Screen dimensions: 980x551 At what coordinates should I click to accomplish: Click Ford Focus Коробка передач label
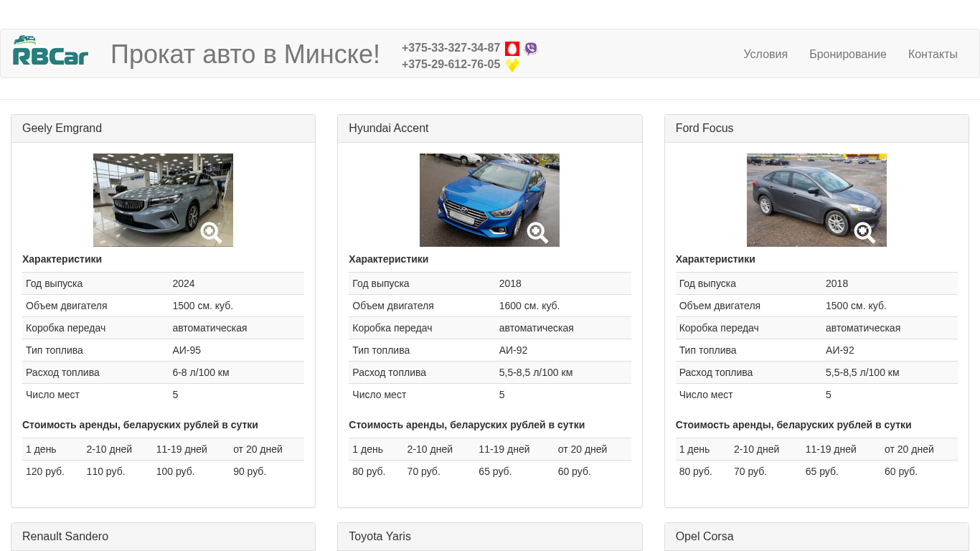[x=719, y=328]
